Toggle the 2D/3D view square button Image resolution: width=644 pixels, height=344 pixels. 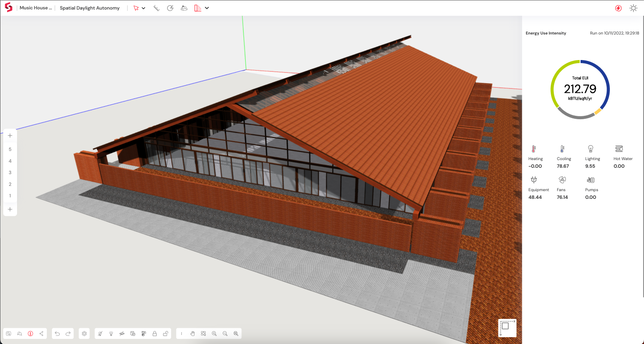point(507,328)
